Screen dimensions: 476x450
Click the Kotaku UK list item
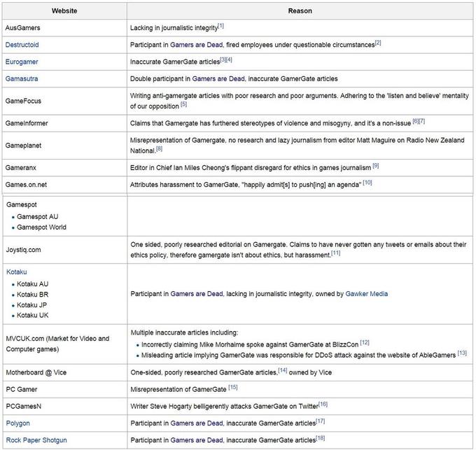pos(32,315)
